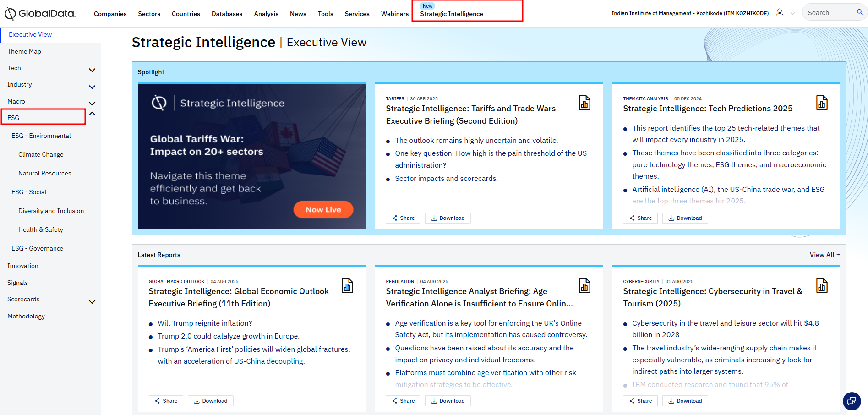Image resolution: width=868 pixels, height=415 pixels.
Task: Click the Now Live banner button
Action: pyautogui.click(x=323, y=209)
